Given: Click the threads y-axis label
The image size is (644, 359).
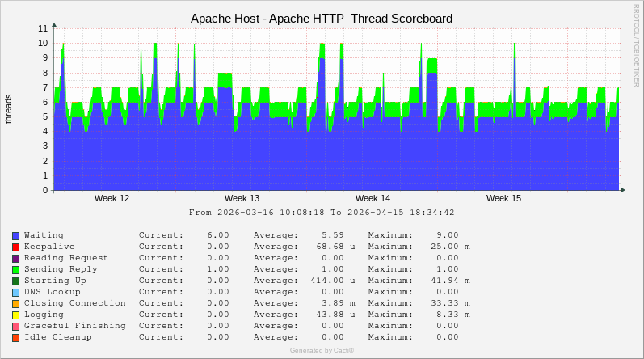Looking at the screenshot, I should coord(9,109).
